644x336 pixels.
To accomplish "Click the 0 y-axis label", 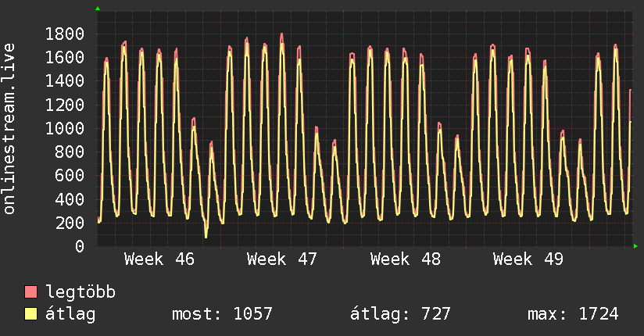I will tap(80, 246).
